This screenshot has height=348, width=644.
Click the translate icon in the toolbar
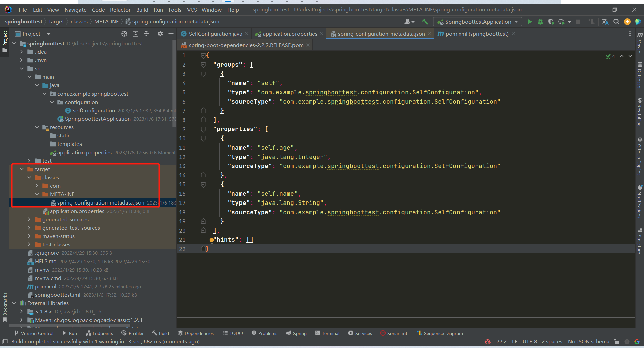point(605,22)
